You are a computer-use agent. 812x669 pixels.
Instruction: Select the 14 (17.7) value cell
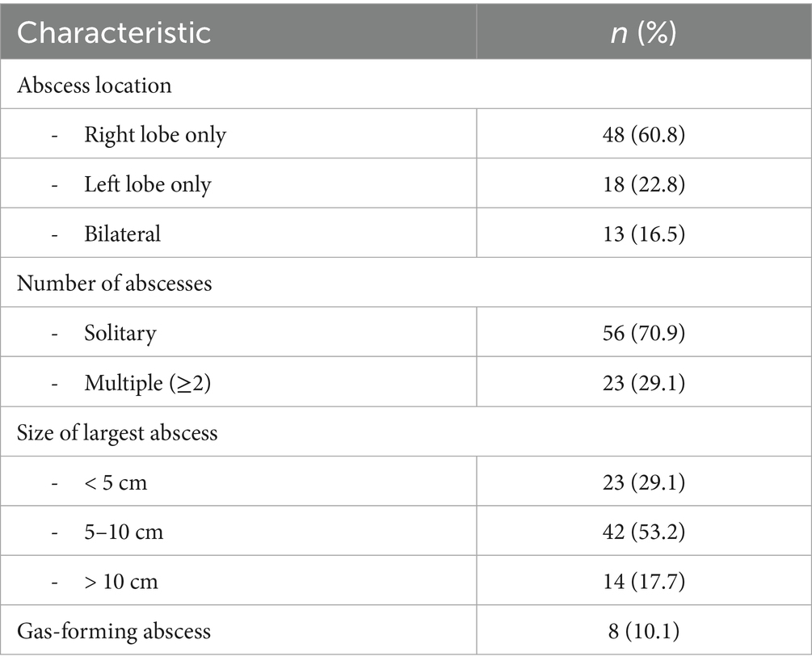point(644,581)
